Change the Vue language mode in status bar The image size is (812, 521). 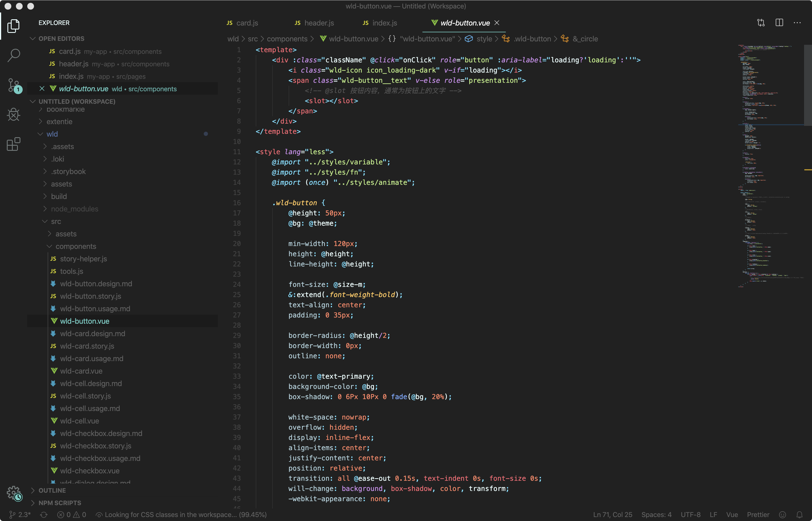(732, 514)
